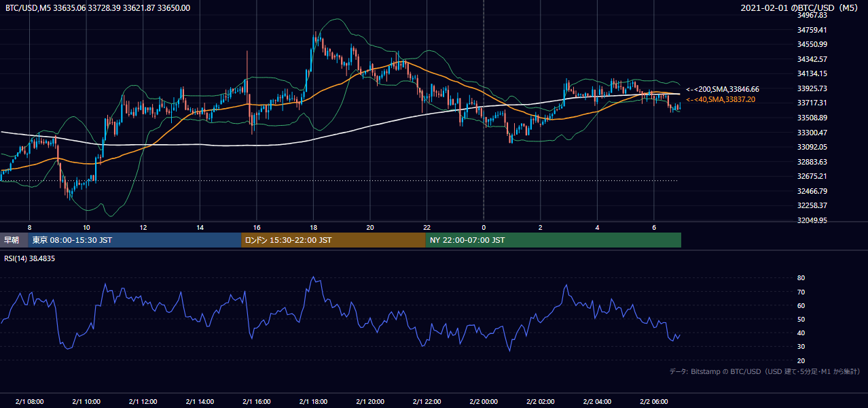This screenshot has width=868, height=408.
Task: Click RSI axis level 50
Action: 801,319
